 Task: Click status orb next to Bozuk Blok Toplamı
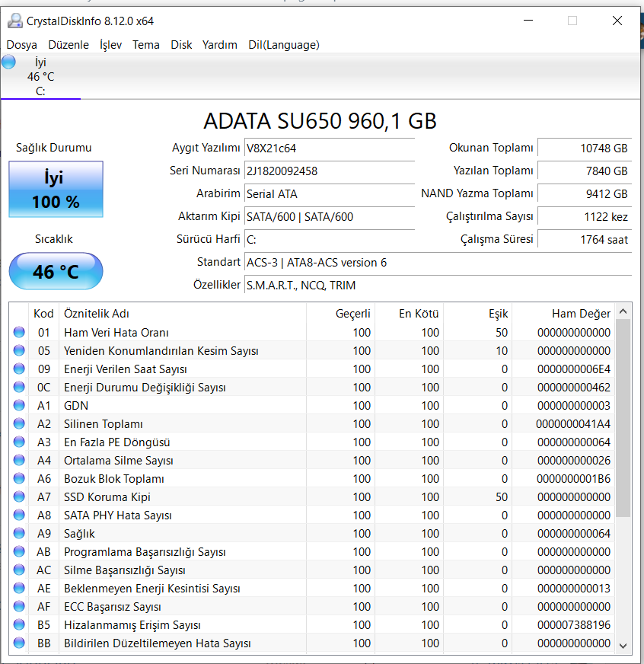19,478
